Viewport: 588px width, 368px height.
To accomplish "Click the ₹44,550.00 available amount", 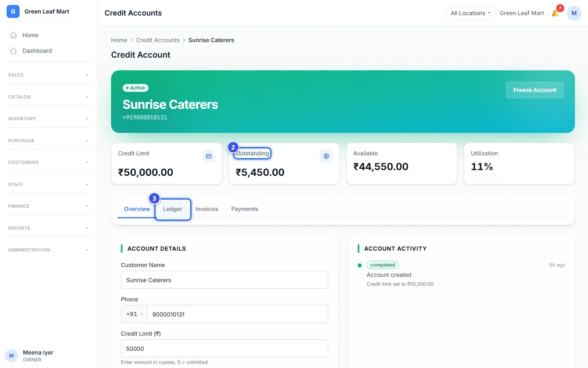I will (x=381, y=166).
